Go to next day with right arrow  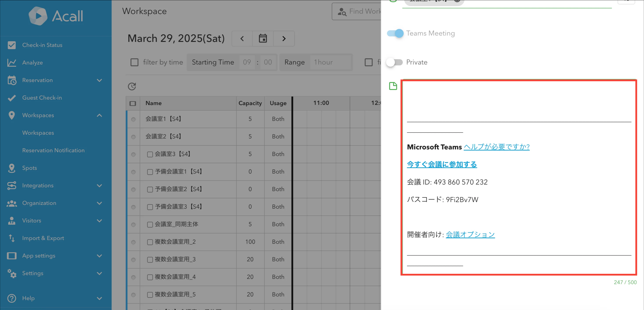point(284,39)
